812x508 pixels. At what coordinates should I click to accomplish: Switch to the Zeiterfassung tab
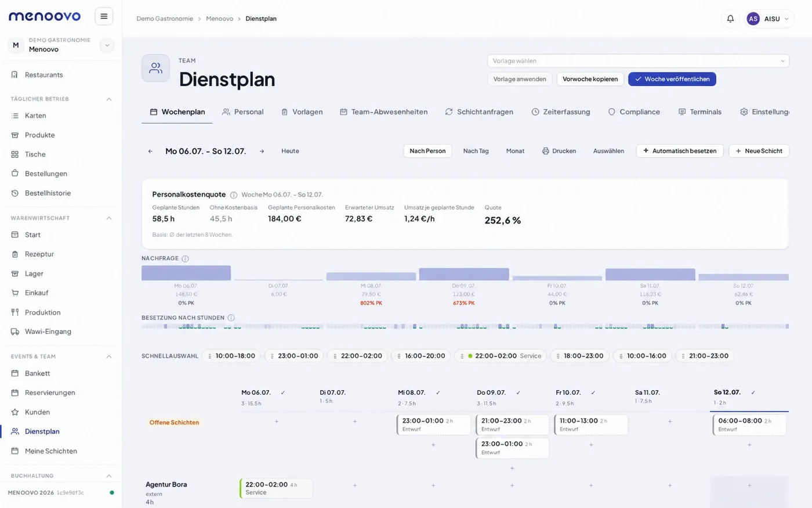pos(561,112)
